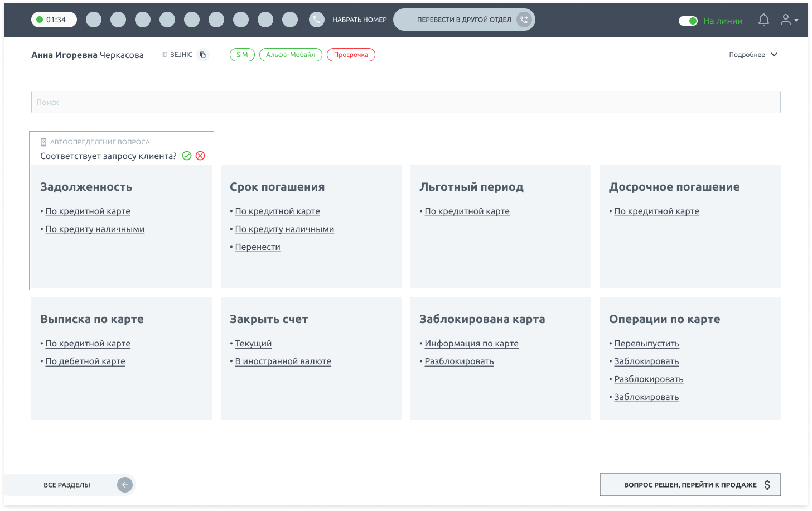Click the SIM tag
The image size is (812, 511).
tap(242, 55)
